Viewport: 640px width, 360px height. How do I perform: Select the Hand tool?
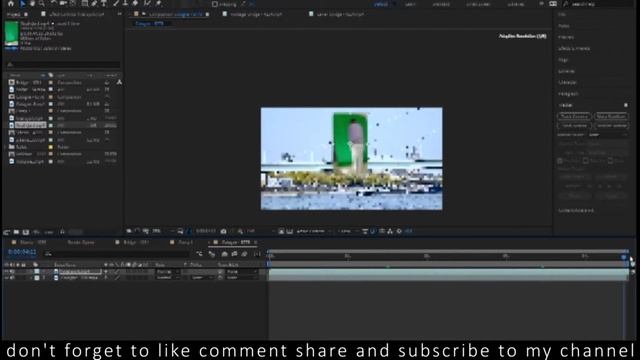[x=32, y=4]
